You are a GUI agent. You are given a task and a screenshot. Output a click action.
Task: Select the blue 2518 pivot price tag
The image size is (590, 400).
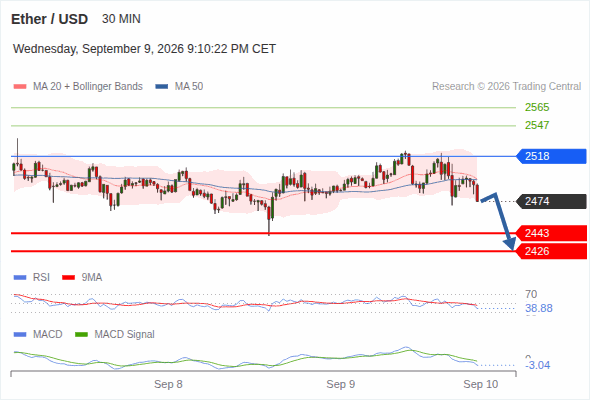click(551, 156)
